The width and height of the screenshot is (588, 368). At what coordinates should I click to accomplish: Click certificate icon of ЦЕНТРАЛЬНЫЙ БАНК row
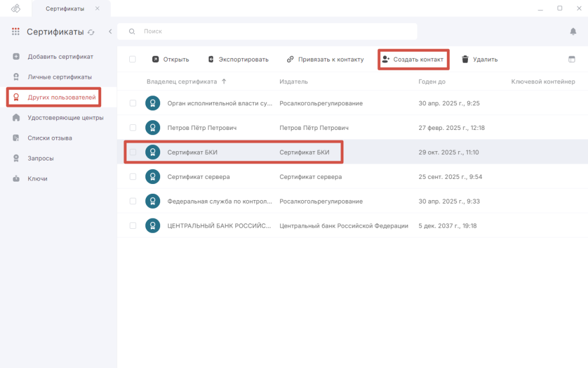153,225
